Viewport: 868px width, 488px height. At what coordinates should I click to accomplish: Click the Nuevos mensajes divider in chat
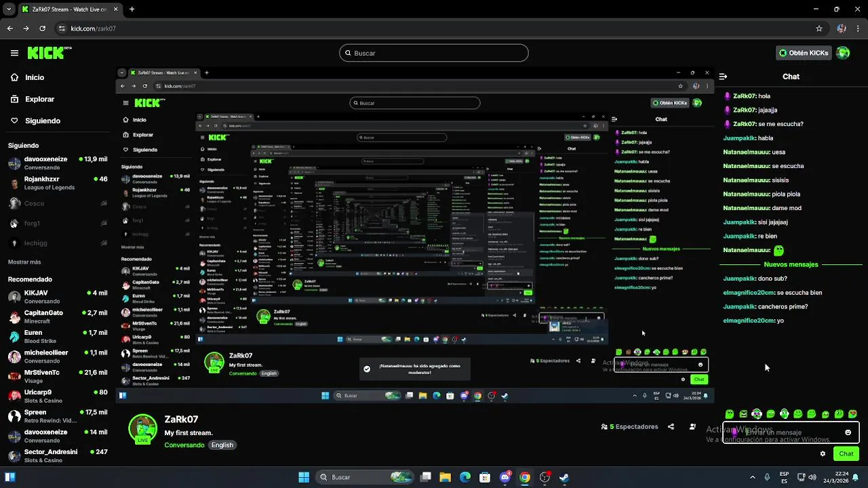(x=791, y=264)
